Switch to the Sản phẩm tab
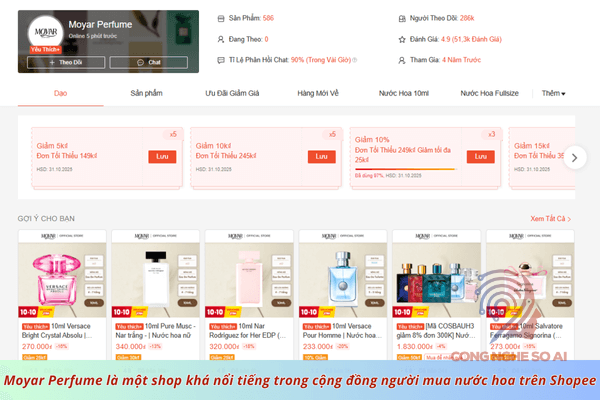The width and height of the screenshot is (600, 400). pyautogui.click(x=146, y=93)
